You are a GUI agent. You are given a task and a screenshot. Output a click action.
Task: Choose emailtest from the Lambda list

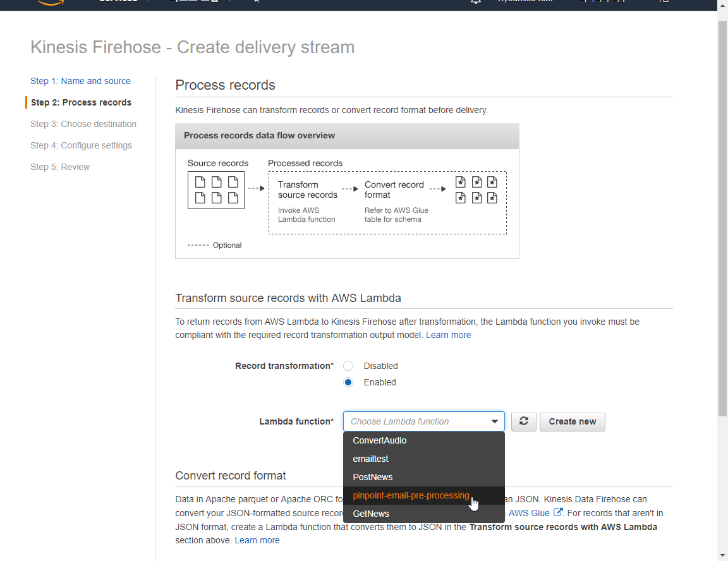[424, 459]
